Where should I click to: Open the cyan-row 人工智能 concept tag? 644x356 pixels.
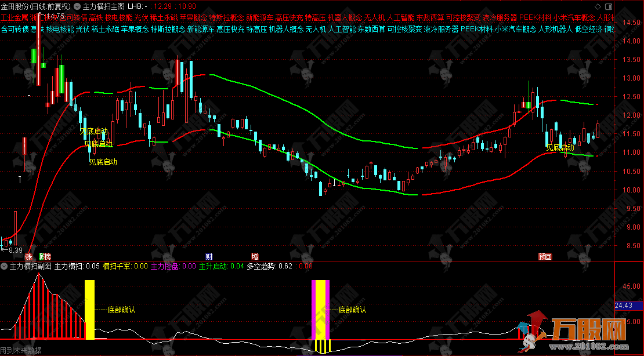point(342,29)
